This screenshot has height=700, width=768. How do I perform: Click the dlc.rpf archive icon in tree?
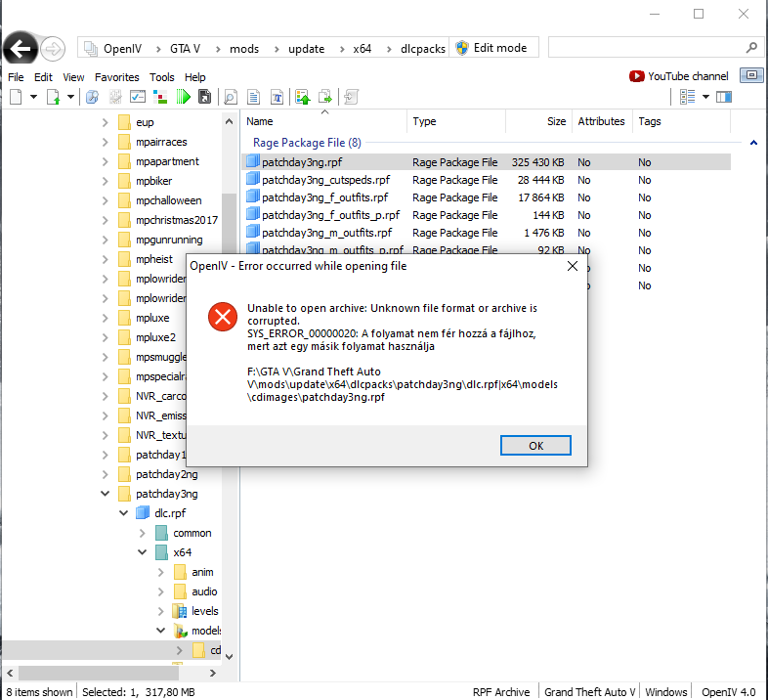(143, 512)
